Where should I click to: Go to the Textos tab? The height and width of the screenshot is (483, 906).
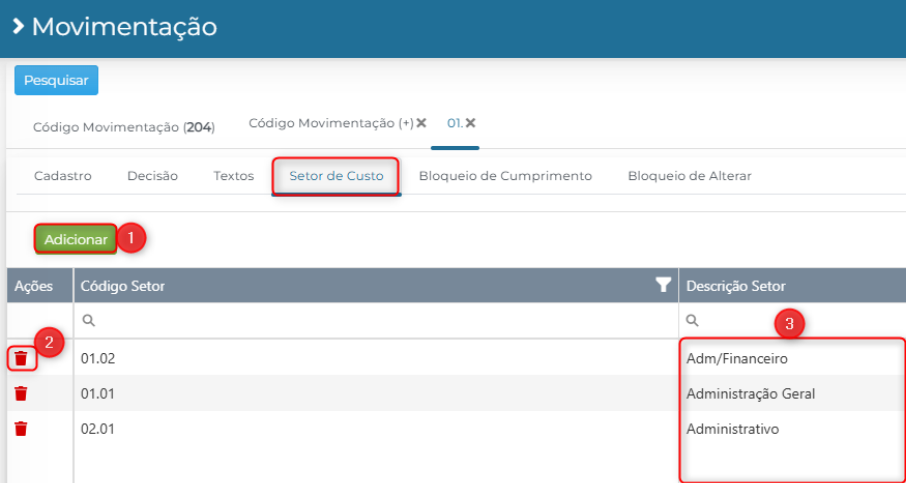(x=233, y=176)
